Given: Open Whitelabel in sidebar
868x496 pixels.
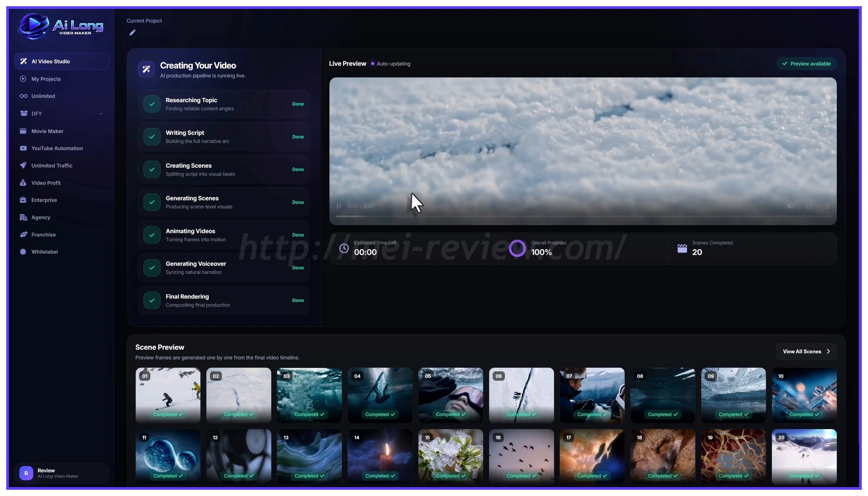Looking at the screenshot, I should click(61, 252).
